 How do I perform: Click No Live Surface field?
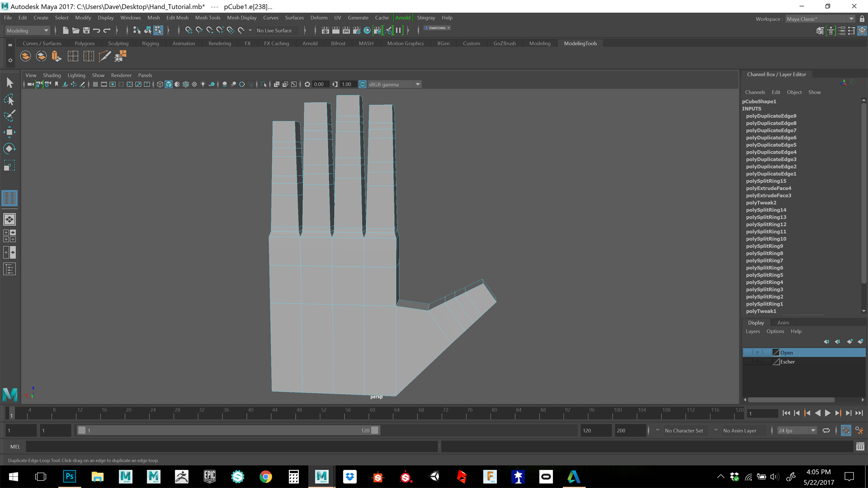[x=277, y=30]
